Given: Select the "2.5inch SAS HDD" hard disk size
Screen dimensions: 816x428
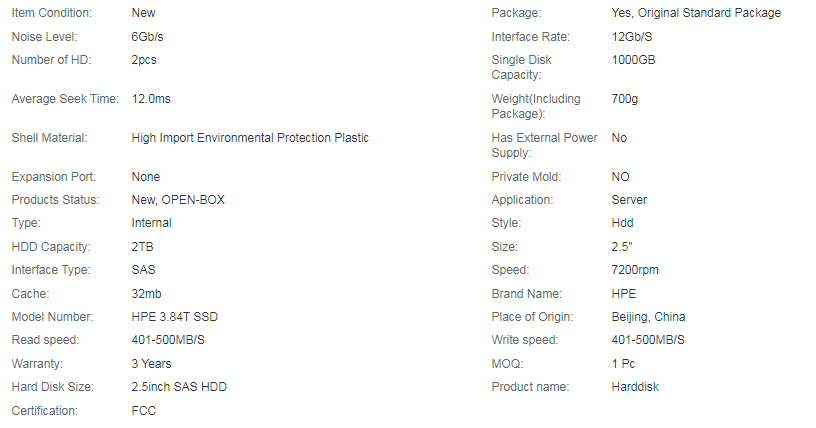Looking at the screenshot, I should tap(180, 387).
